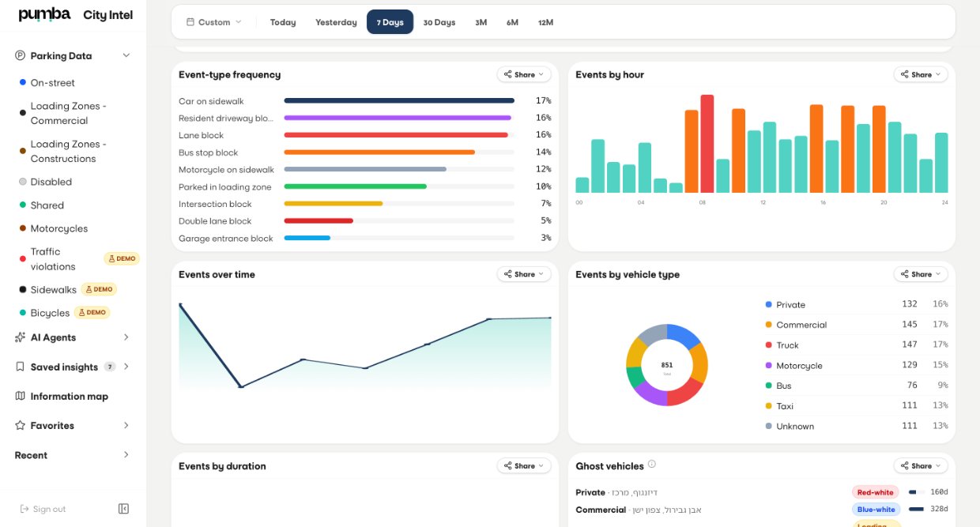The height and width of the screenshot is (527, 980).
Task: Select the 3M time range
Action: click(481, 22)
